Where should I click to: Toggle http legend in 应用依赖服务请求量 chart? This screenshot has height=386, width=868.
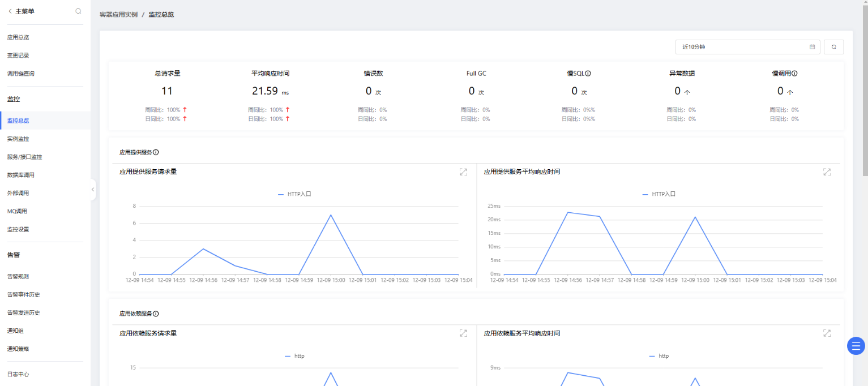point(294,356)
